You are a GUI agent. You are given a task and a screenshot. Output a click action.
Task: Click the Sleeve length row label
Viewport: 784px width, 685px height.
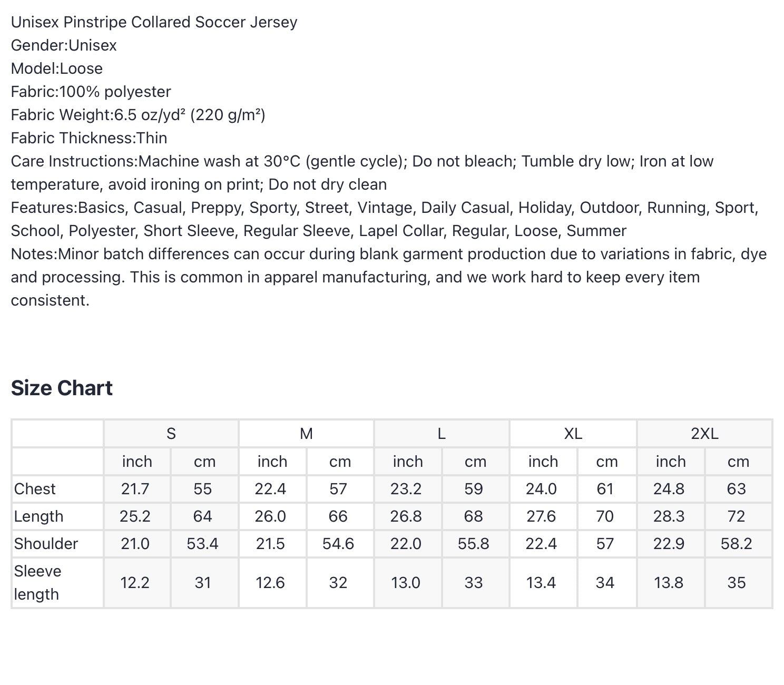[x=37, y=583]
